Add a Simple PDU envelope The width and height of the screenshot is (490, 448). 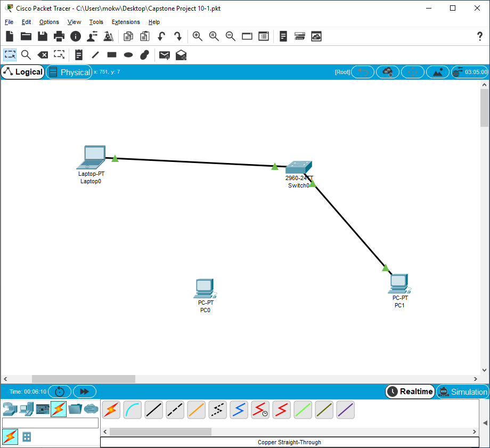click(165, 55)
